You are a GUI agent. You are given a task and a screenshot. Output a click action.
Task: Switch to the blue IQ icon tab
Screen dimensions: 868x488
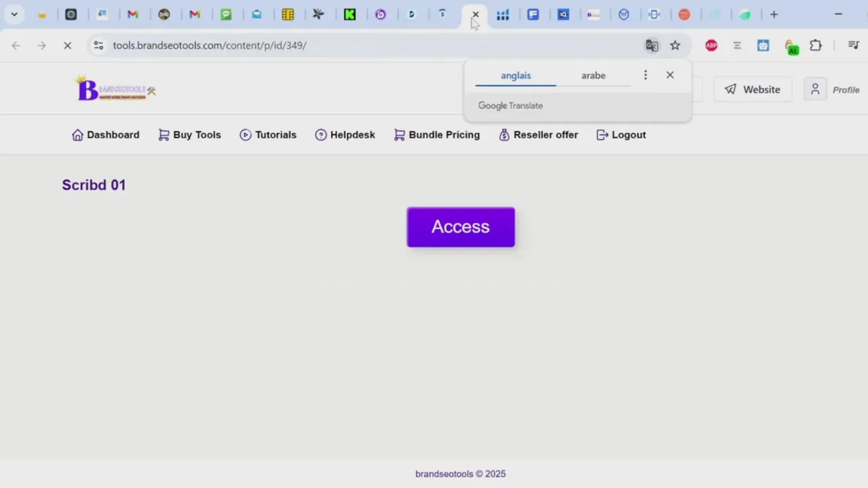click(564, 14)
